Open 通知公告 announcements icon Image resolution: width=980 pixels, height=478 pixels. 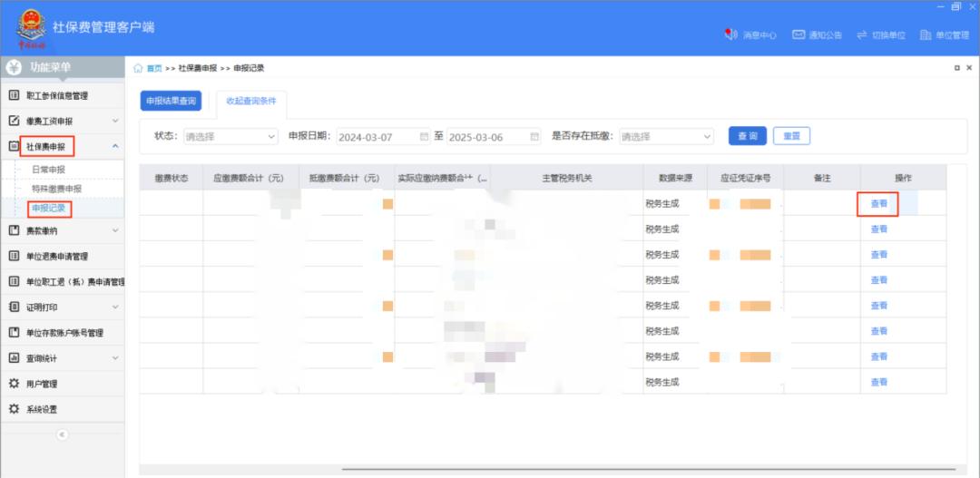(799, 34)
